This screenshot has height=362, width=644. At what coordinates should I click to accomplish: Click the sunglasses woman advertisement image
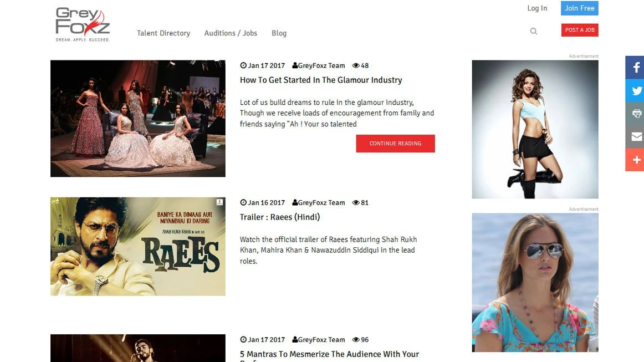pyautogui.click(x=535, y=283)
